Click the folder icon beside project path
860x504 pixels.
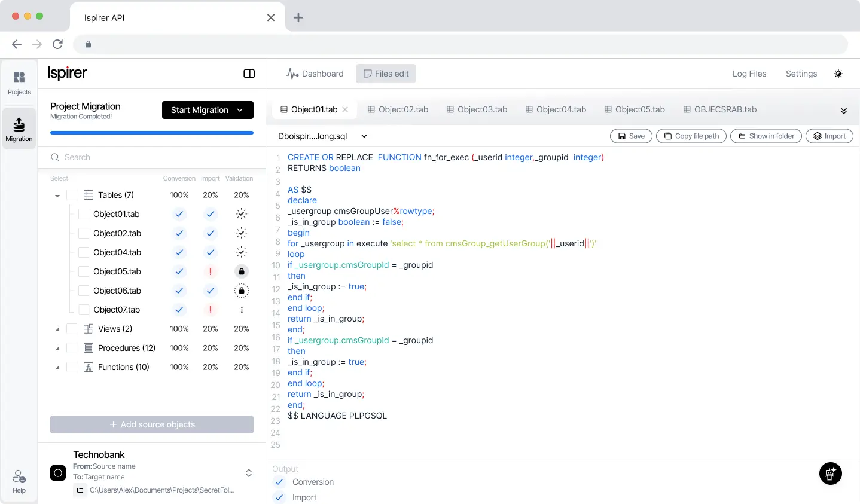tap(80, 490)
